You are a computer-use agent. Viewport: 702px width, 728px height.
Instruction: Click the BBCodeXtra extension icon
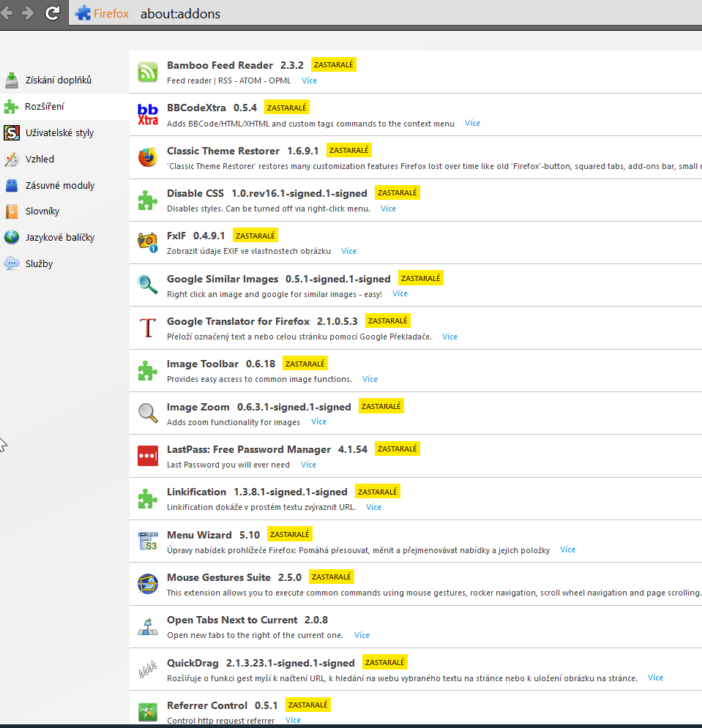pos(148,115)
